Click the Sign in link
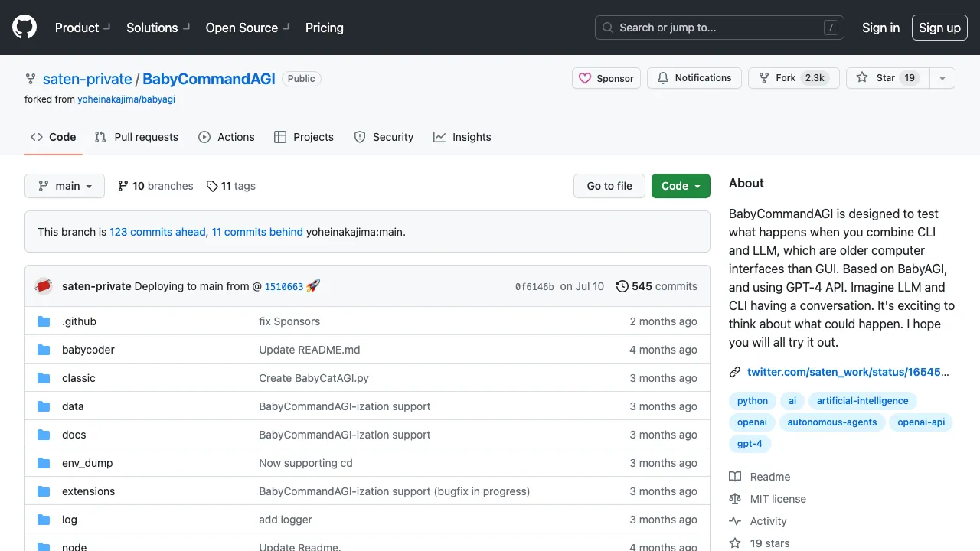 point(880,28)
